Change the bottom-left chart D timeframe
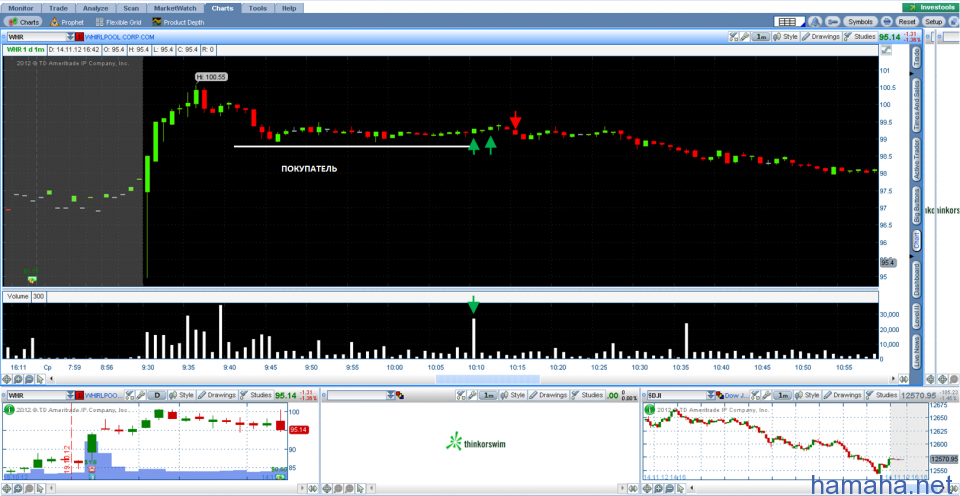960x496 pixels. (159, 396)
